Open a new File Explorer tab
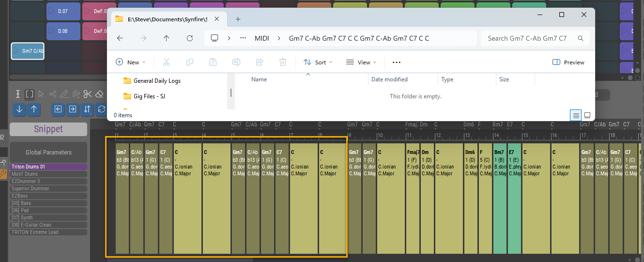Viewport: 644px width, 262px height. click(238, 19)
